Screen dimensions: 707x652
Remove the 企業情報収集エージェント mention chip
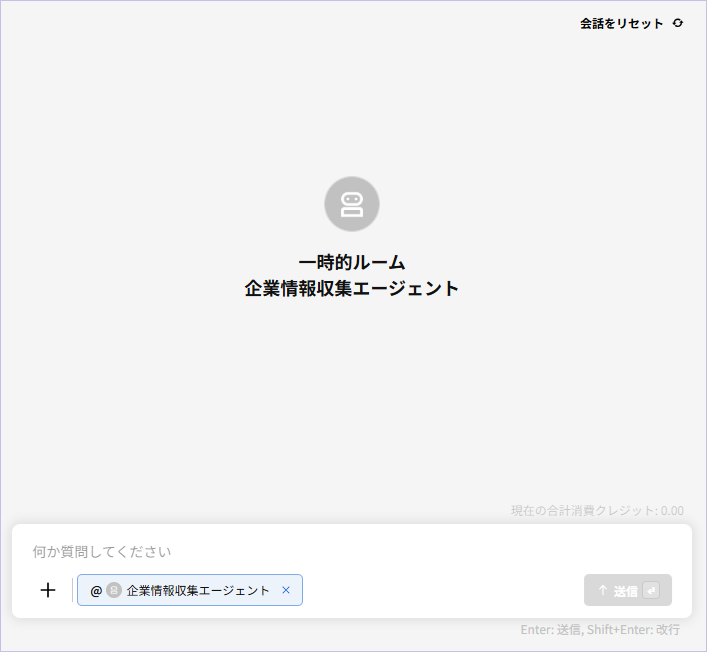point(286,590)
